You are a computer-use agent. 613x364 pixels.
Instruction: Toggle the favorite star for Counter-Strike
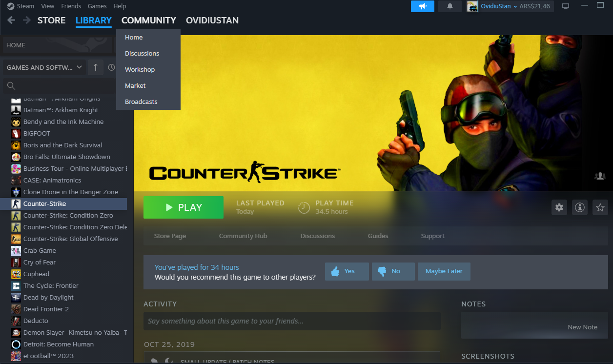click(x=600, y=207)
